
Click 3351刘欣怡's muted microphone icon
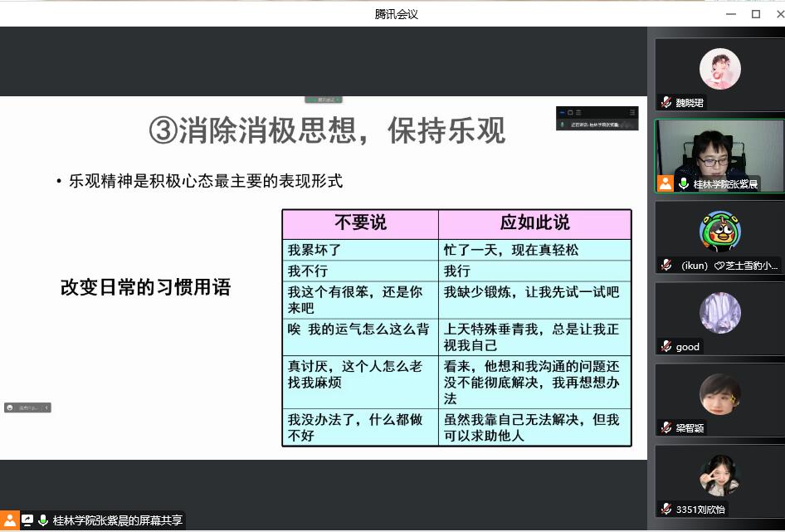pyautogui.click(x=666, y=509)
